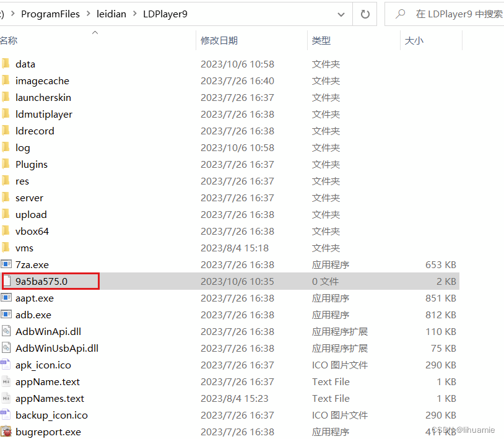Select the server folder icon
The image size is (504, 439).
click(6, 197)
